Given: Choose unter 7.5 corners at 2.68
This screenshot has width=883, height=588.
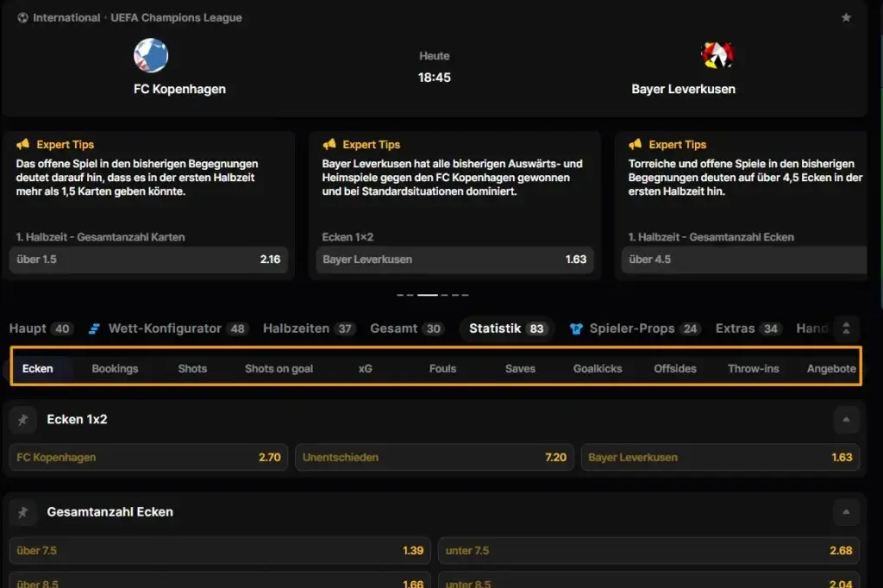Looking at the screenshot, I should click(x=648, y=551).
